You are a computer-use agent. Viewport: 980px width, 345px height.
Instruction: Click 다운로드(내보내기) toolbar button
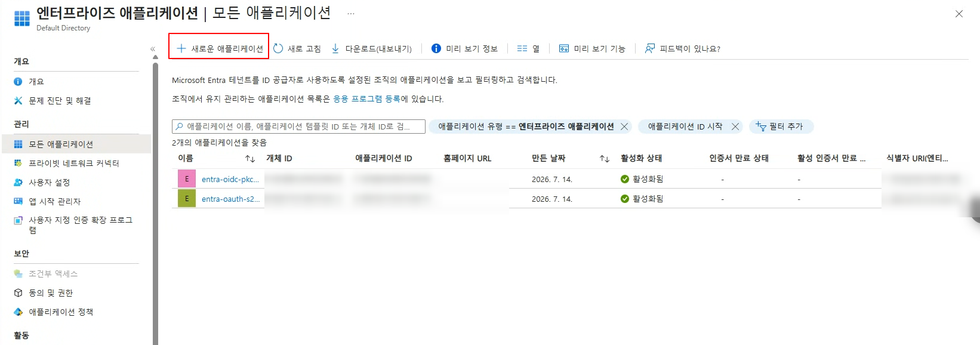tap(371, 48)
